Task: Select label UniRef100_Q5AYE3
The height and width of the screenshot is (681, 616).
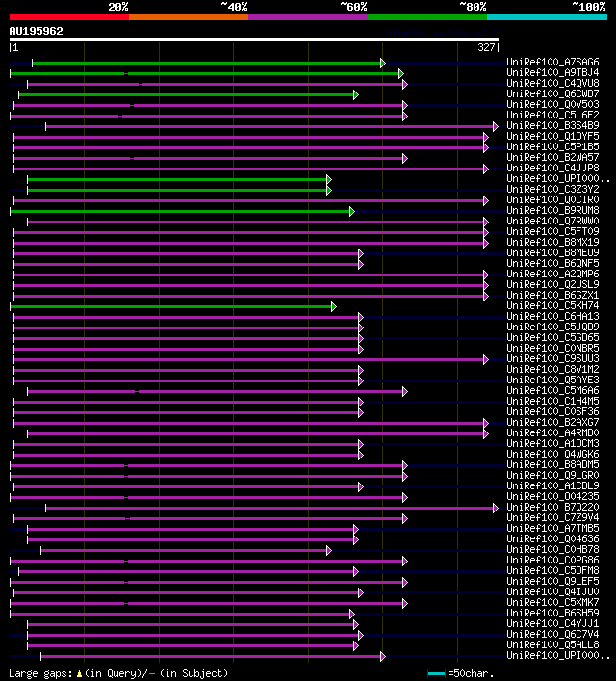Action: [552, 380]
